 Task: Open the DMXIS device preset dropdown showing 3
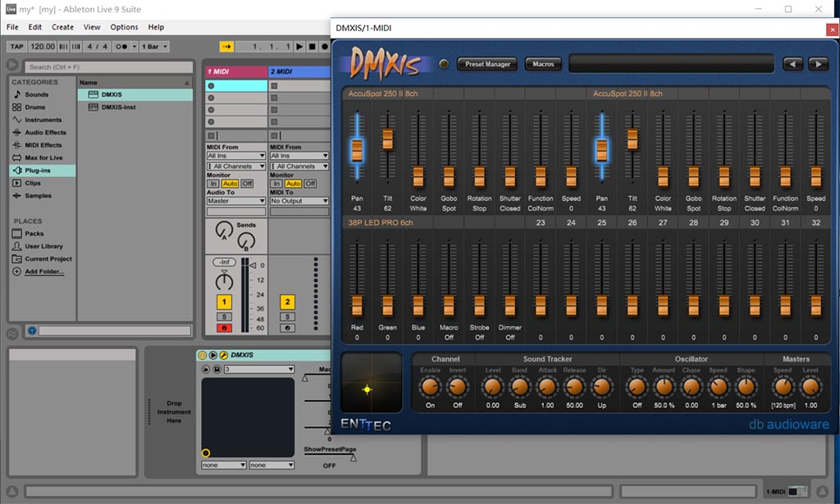(x=259, y=369)
